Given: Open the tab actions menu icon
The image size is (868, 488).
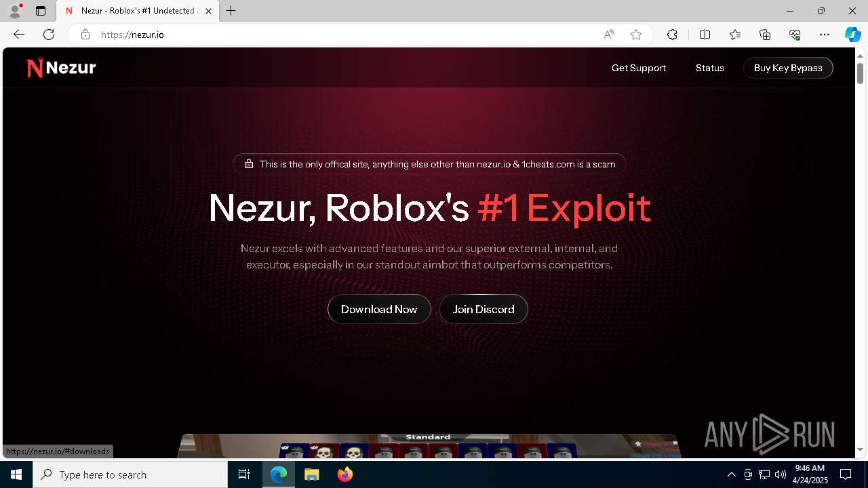Looking at the screenshot, I should click(41, 11).
